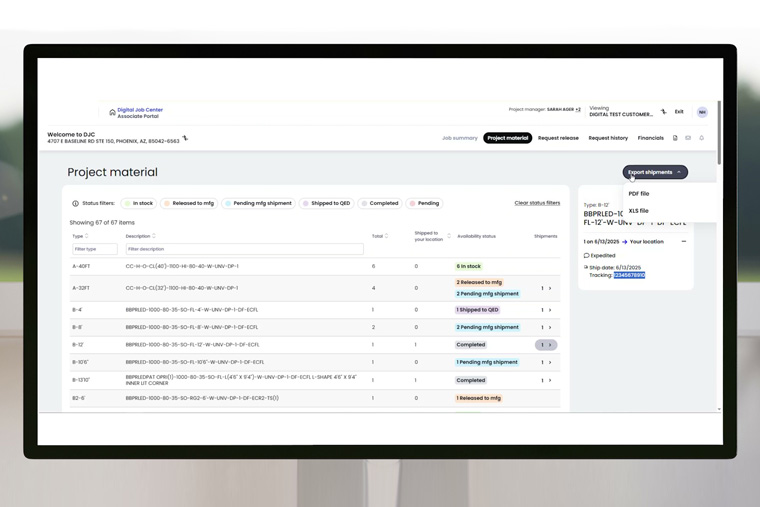
Task: Toggle the highlighted shipments button for B-12'
Action: tap(546, 345)
